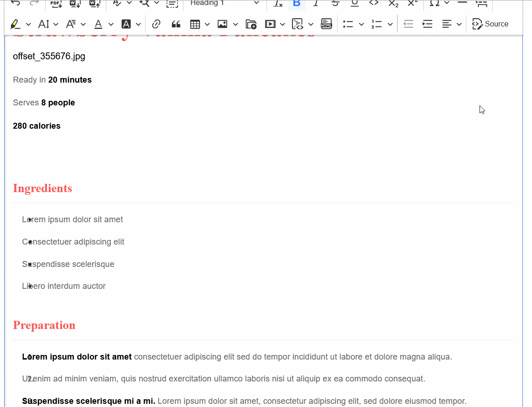Place cursor in the Ingredients heading
The height and width of the screenshot is (407, 532).
click(x=42, y=188)
